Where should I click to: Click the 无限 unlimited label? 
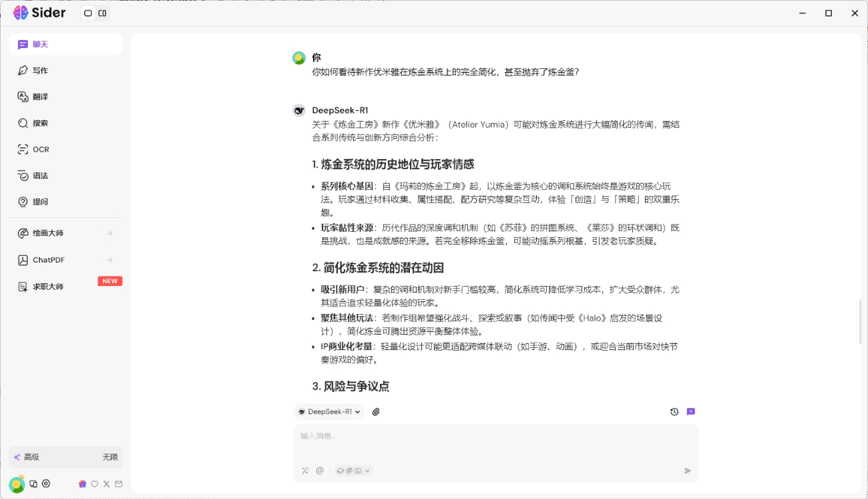click(110, 457)
